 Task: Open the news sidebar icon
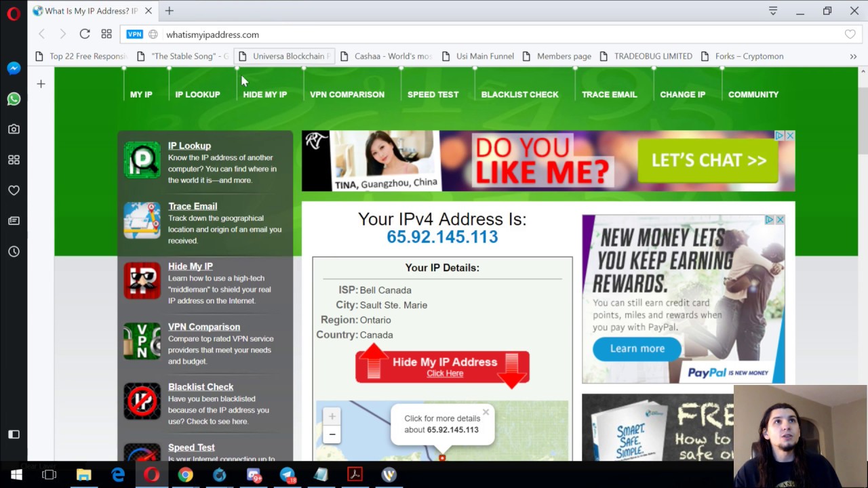(14, 221)
